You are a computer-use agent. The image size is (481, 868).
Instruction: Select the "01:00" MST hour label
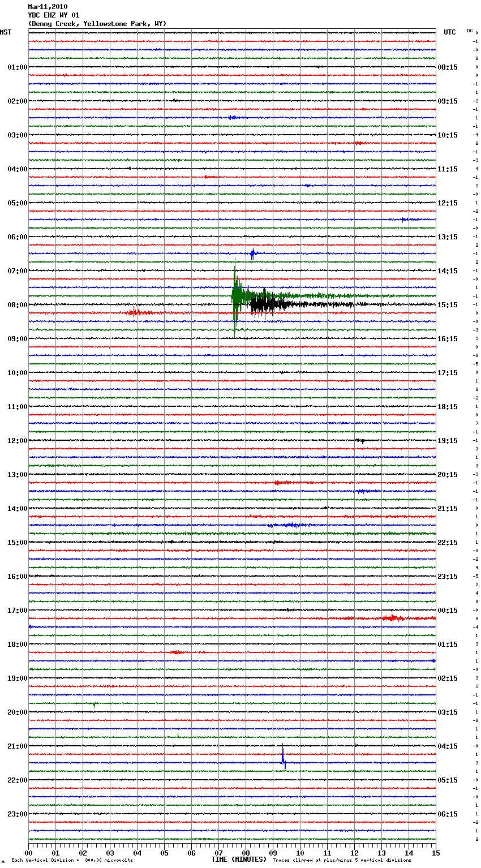coord(17,67)
